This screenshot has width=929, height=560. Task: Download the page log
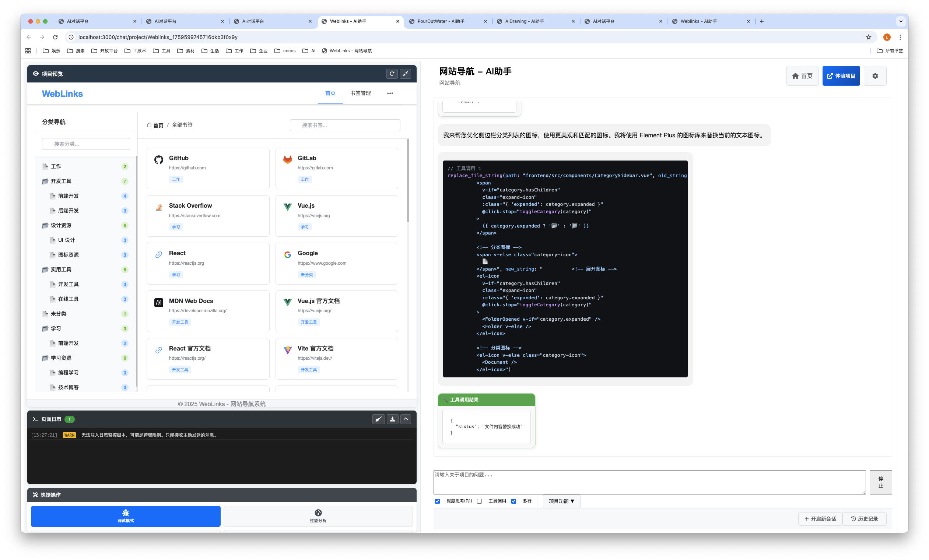tap(392, 419)
